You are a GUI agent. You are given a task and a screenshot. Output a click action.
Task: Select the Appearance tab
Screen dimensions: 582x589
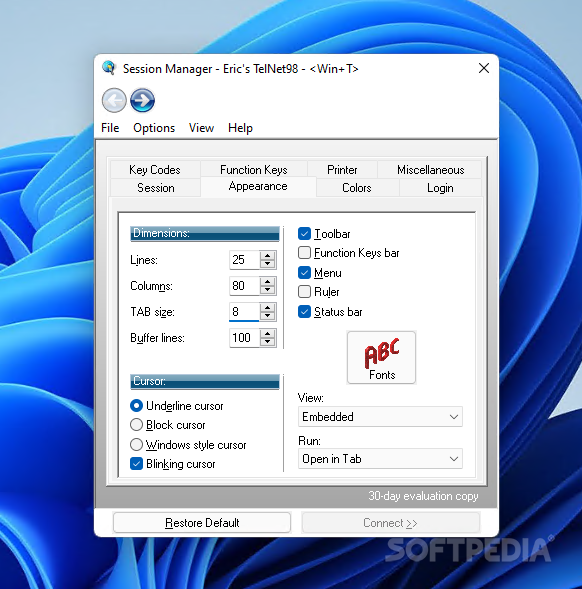[258, 186]
